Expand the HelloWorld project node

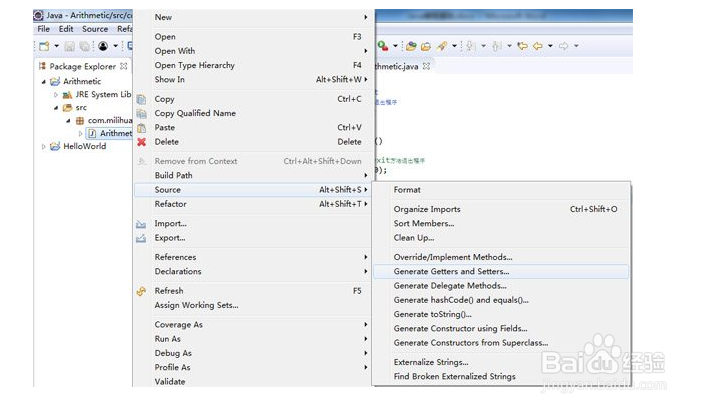(44, 147)
